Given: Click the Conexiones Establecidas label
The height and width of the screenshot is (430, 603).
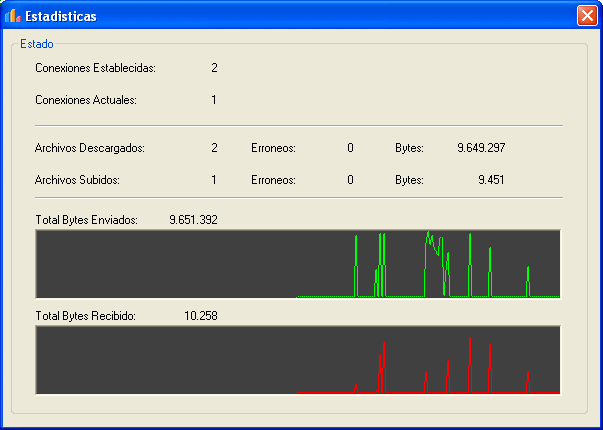Looking at the screenshot, I should (95, 68).
